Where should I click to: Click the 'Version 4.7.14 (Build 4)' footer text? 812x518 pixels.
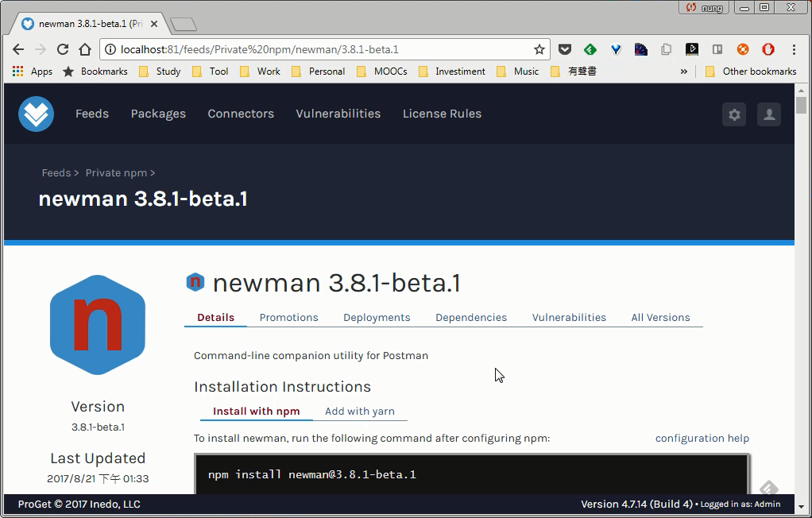[x=636, y=504]
